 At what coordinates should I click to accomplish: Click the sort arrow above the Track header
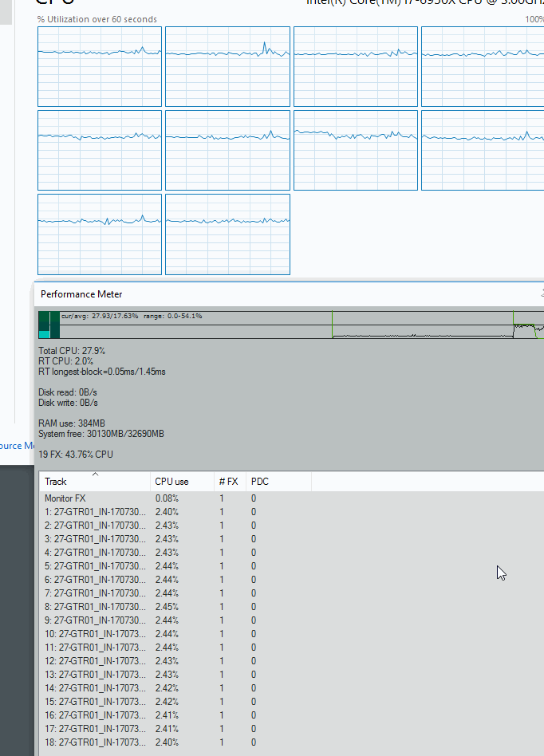[x=95, y=474]
